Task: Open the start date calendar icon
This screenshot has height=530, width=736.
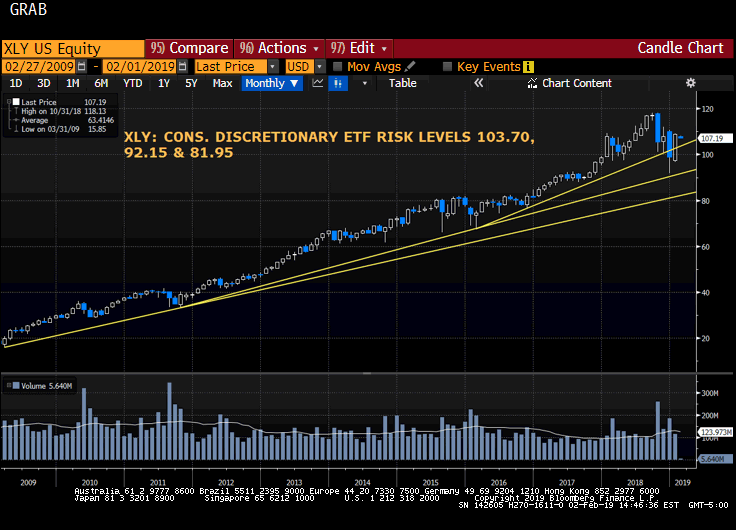Action: [x=81, y=67]
